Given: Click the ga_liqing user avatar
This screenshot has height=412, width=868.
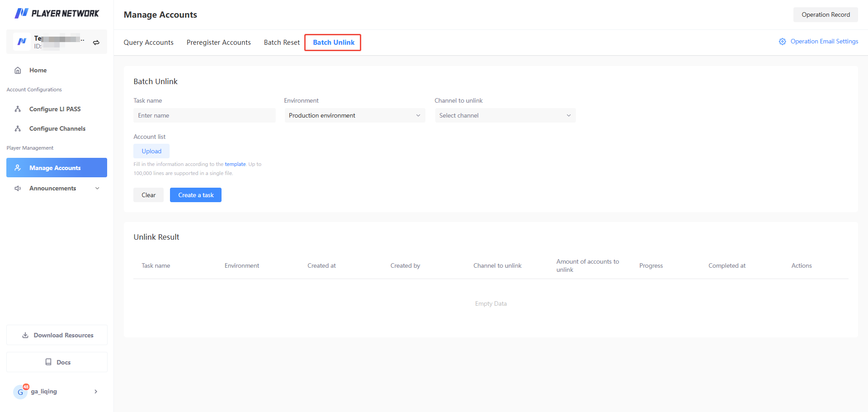Looking at the screenshot, I should point(20,392).
